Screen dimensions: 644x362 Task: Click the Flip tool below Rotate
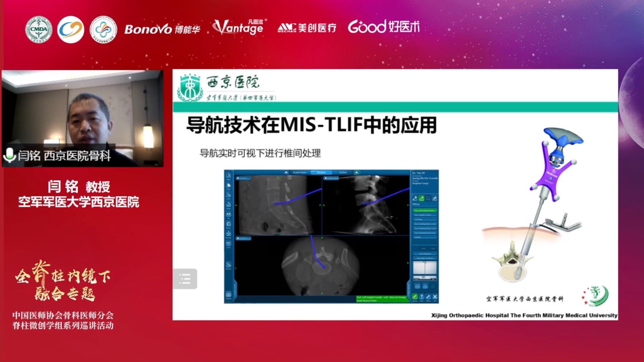(229, 214)
